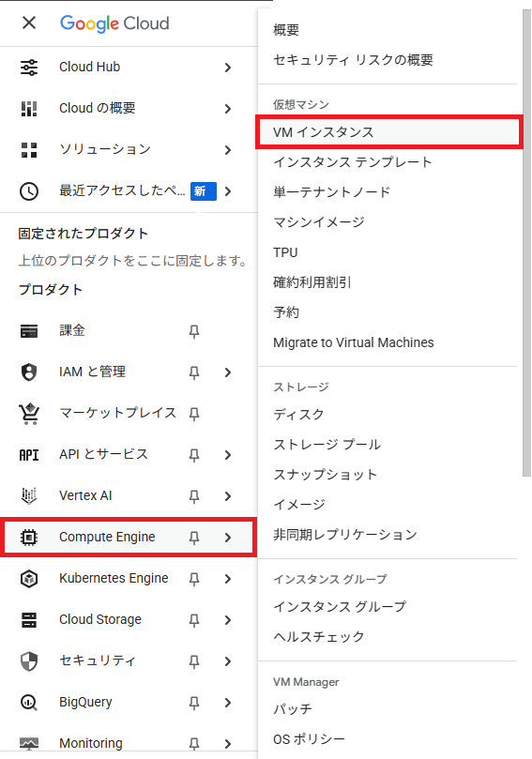The width and height of the screenshot is (532, 759).
Task: Click the Vertex AI icon
Action: [x=29, y=495]
